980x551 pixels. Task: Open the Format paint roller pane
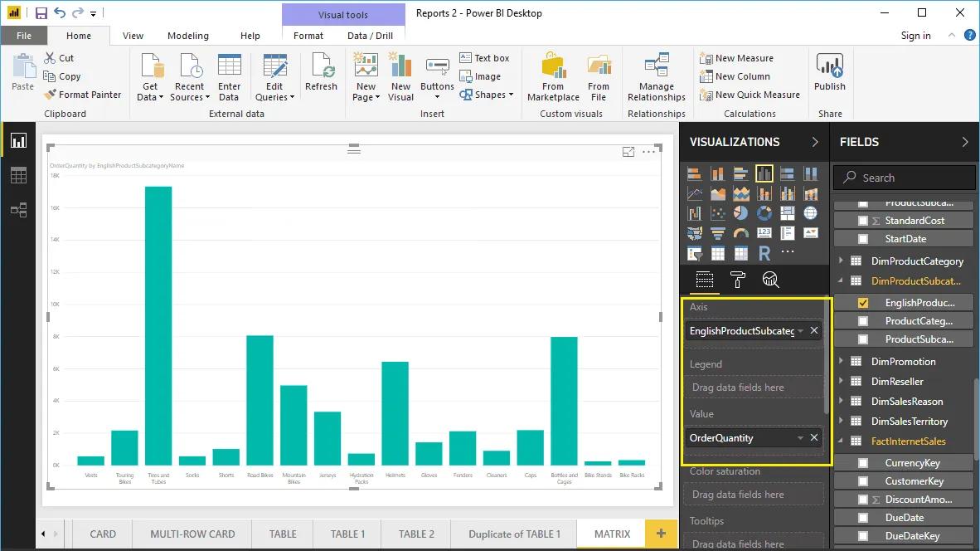[737, 280]
